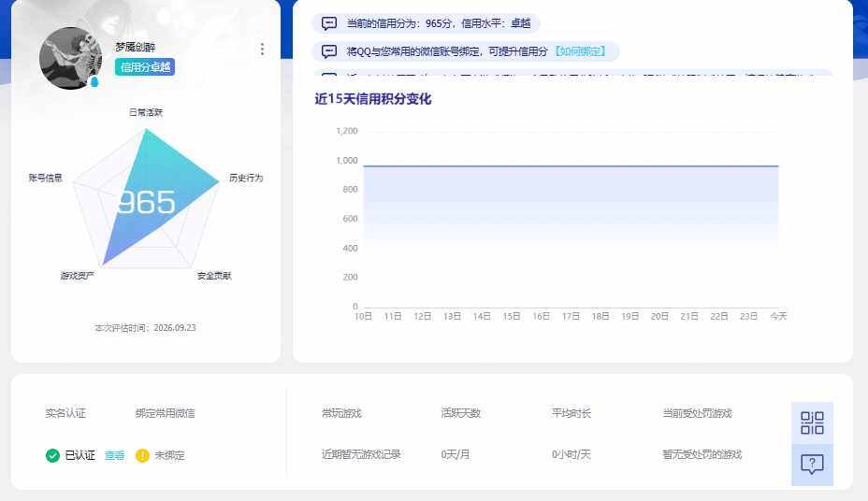Click the 965 score in the radar chart
Image resolution: width=868 pixels, height=501 pixels.
click(x=146, y=202)
